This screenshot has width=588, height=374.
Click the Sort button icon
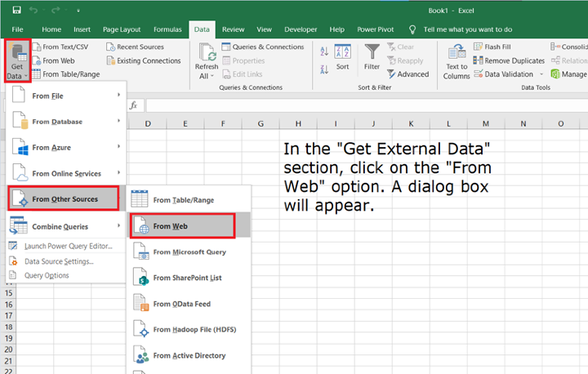click(x=343, y=54)
